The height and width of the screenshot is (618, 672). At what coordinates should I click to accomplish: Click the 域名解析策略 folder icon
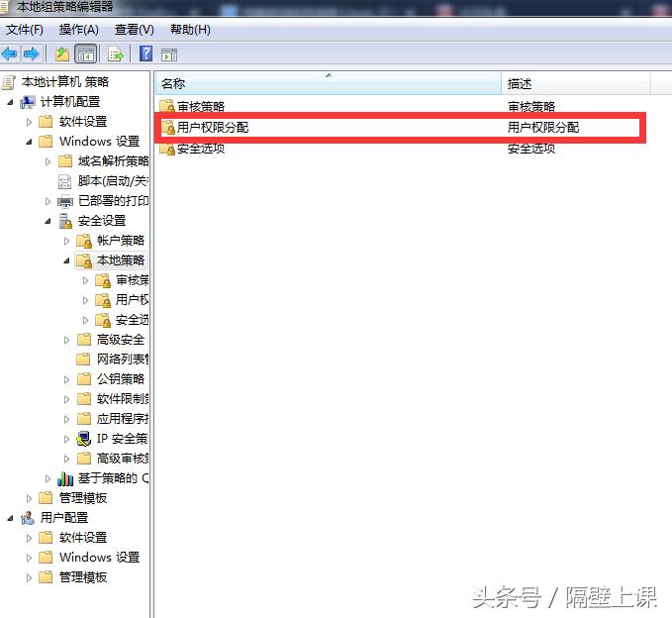65,161
